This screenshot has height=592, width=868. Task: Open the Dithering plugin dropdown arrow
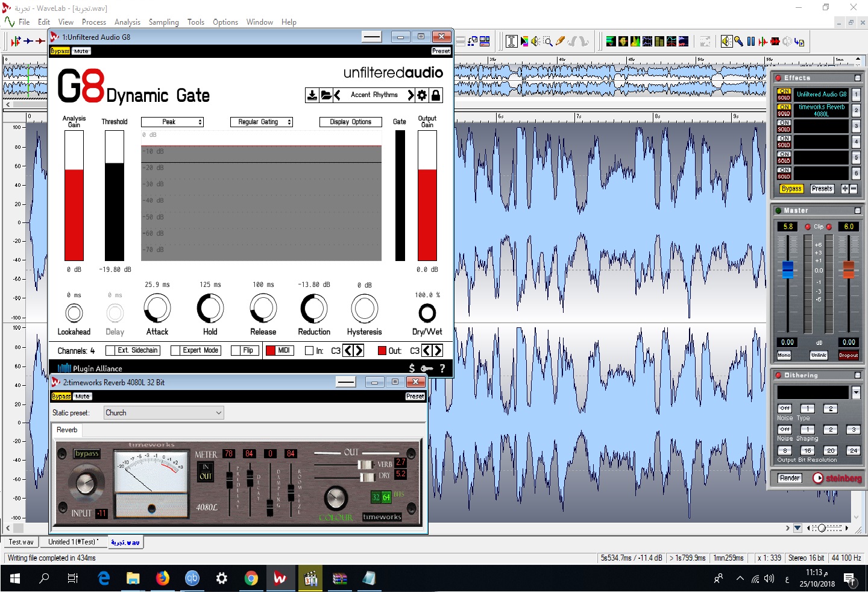click(x=856, y=392)
